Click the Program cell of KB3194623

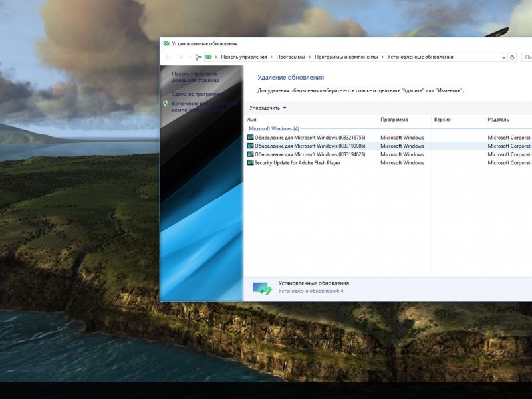402,154
